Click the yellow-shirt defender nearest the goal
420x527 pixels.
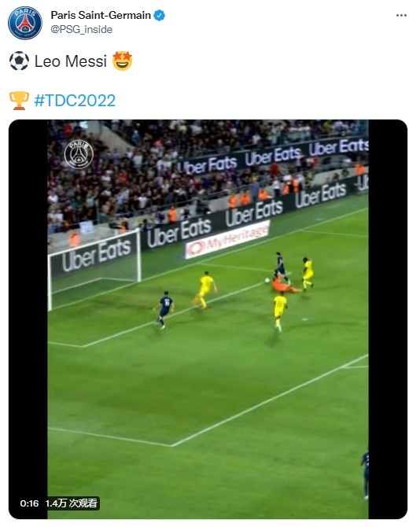tap(205, 290)
